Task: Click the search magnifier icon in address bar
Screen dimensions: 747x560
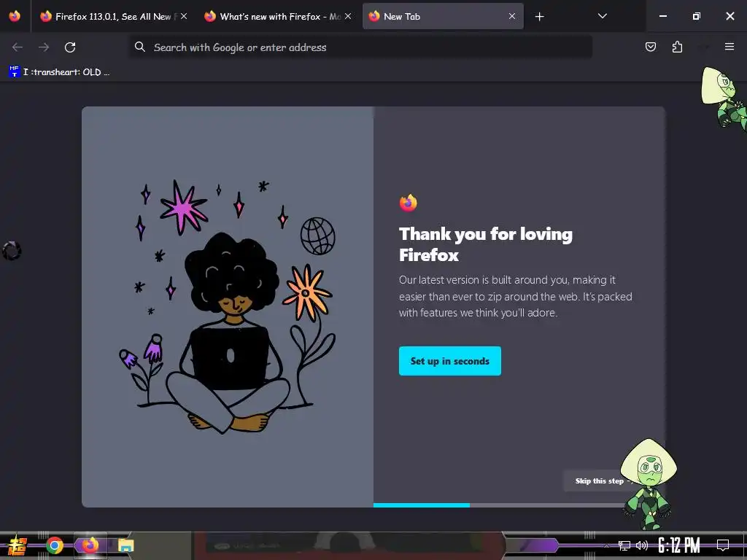Action: 139,47
